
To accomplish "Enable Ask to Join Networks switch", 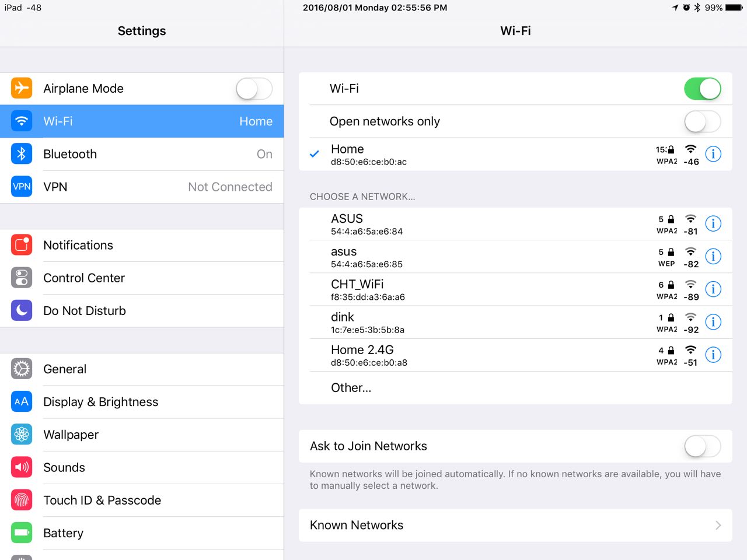I will point(702,446).
